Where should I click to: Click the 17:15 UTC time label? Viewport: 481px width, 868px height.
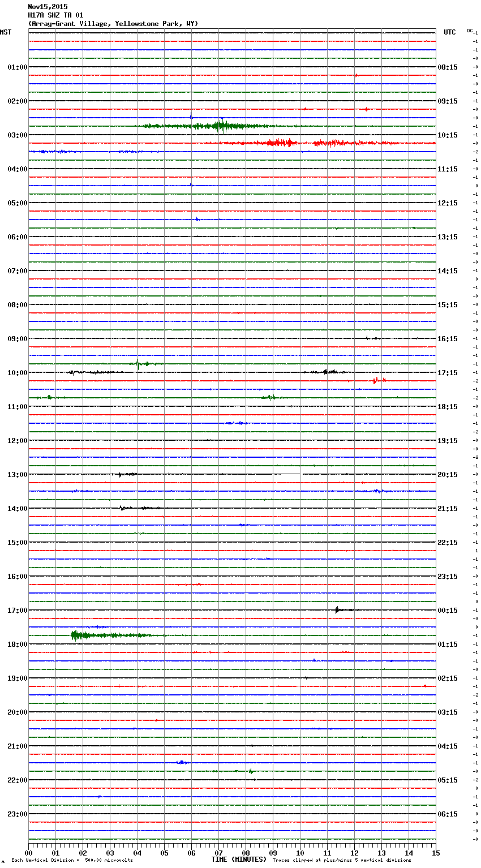(448, 373)
